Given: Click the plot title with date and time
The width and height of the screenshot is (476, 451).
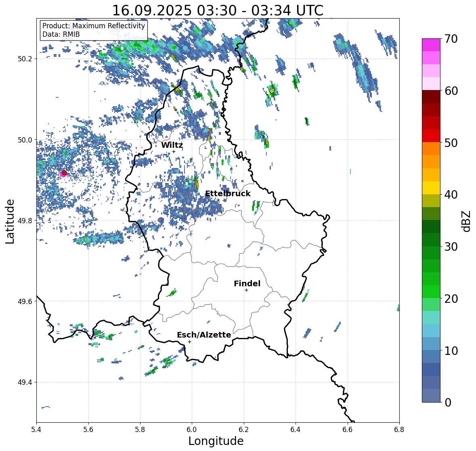Looking at the screenshot, I should tap(218, 10).
